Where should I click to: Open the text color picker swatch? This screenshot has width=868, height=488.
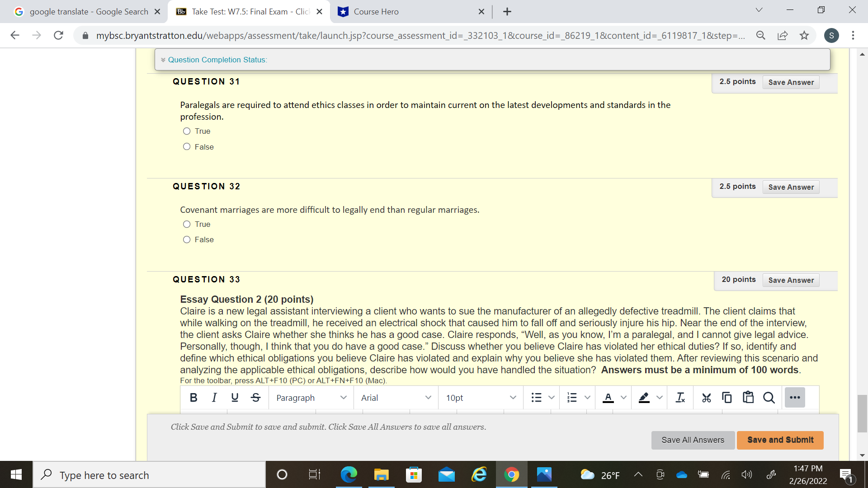coord(608,398)
